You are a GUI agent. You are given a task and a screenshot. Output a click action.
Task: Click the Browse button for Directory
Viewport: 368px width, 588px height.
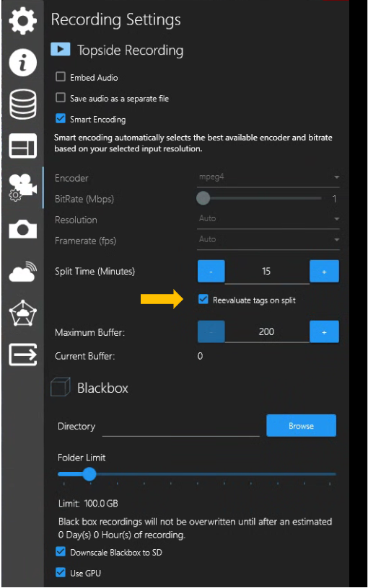pos(301,426)
